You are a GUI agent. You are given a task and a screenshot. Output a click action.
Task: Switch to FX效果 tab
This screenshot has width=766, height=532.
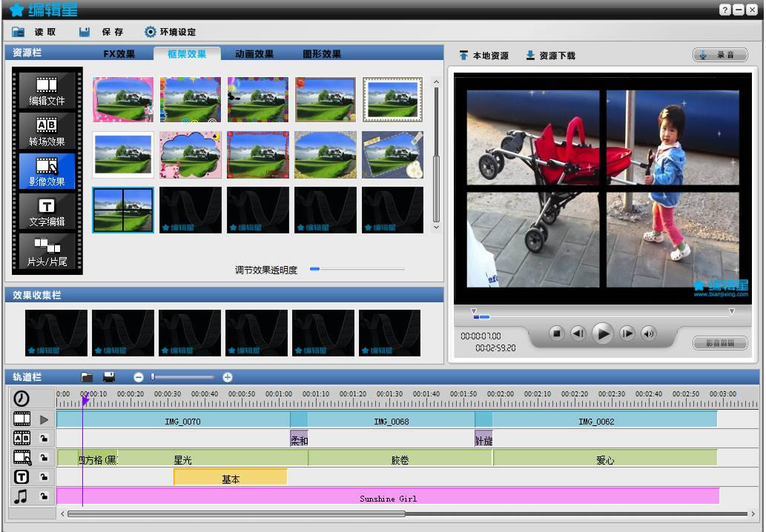tap(119, 53)
